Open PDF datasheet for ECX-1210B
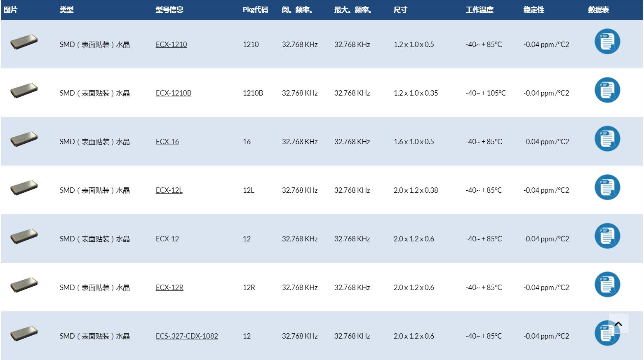This screenshot has width=644, height=360. 607,90
